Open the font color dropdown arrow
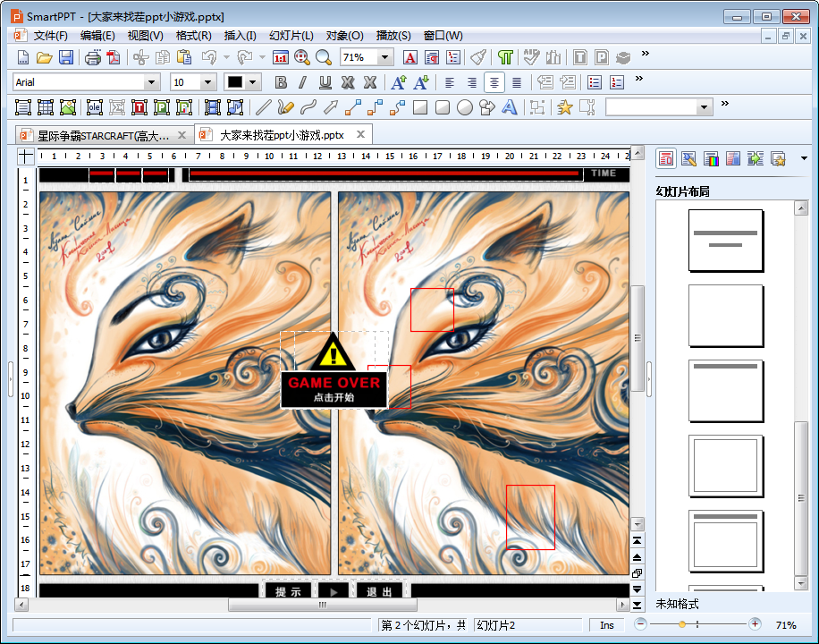Viewport: 819px width, 644px height. pyautogui.click(x=253, y=82)
